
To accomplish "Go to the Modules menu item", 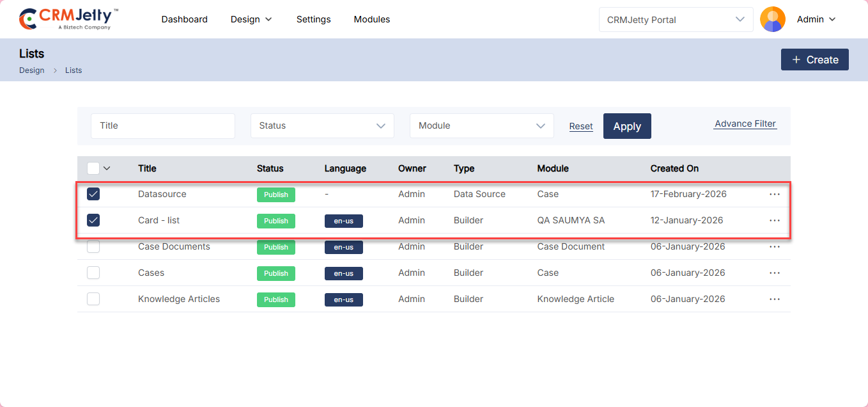I will tap(371, 19).
